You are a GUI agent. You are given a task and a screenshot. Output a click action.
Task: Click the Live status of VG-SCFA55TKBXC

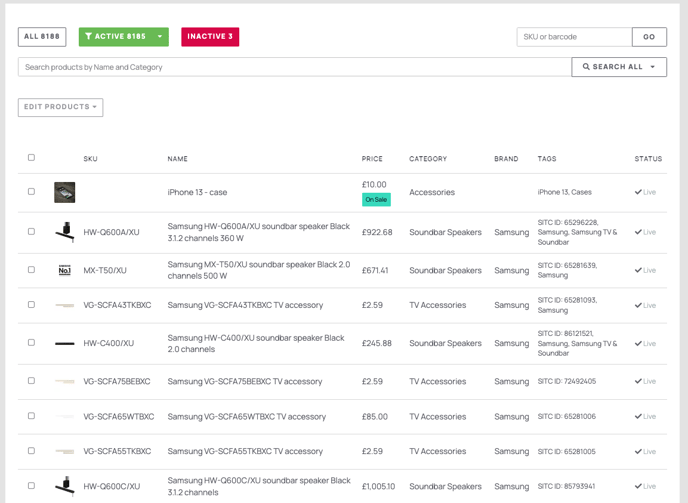coord(645,452)
